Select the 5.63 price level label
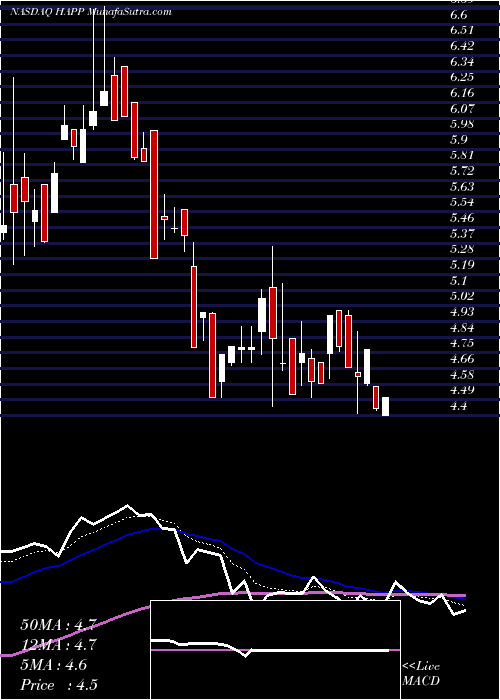This screenshot has width=500, height=700. click(462, 187)
